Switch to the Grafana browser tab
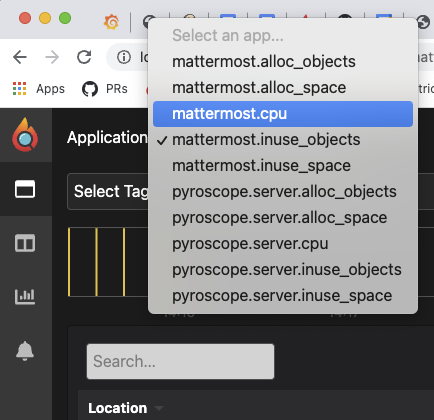434x420 pixels. pos(111,22)
